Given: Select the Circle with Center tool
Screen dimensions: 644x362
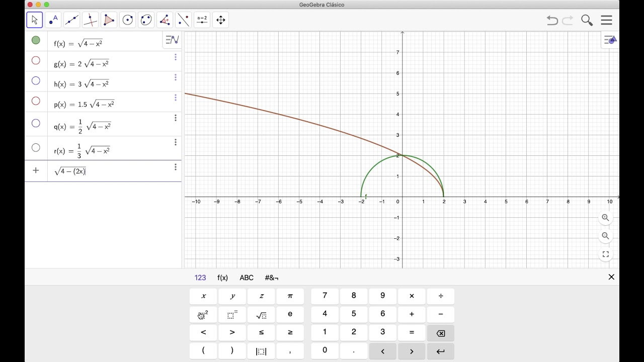Looking at the screenshot, I should tap(128, 20).
